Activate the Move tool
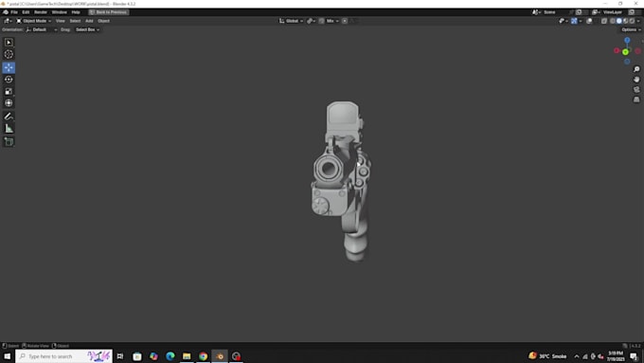 point(9,67)
